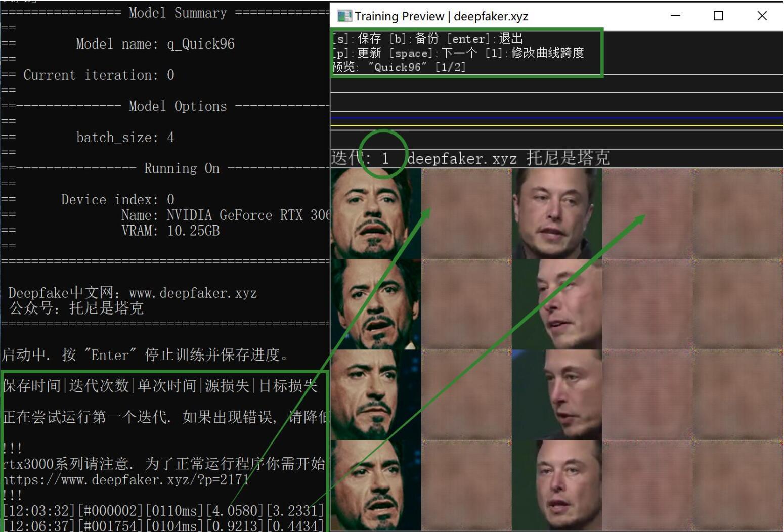The image size is (784, 532).
Task: Click the 'Deepfake中文网: www.deepfaker.xyz' console line
Action: click(x=133, y=293)
